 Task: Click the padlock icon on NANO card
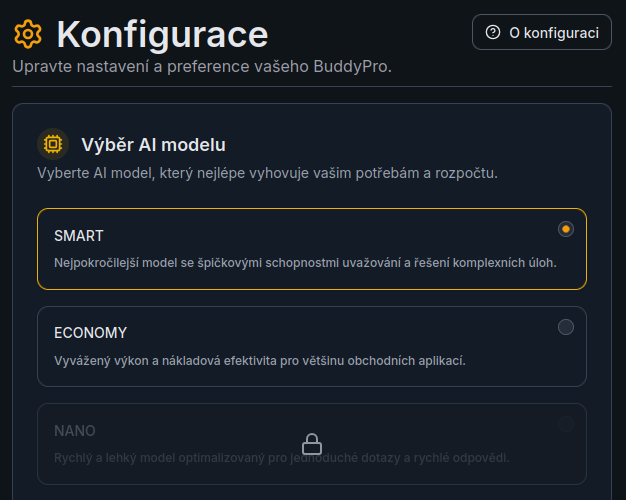tap(312, 444)
